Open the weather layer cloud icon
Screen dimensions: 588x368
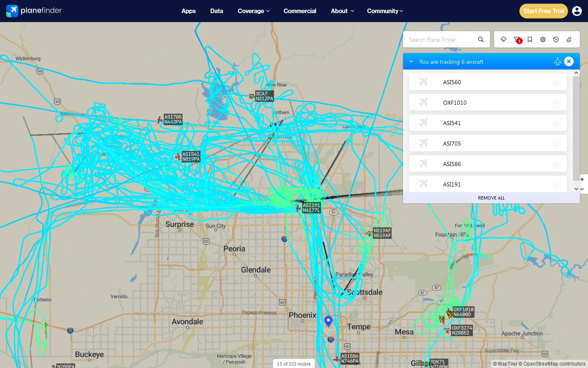(x=503, y=40)
